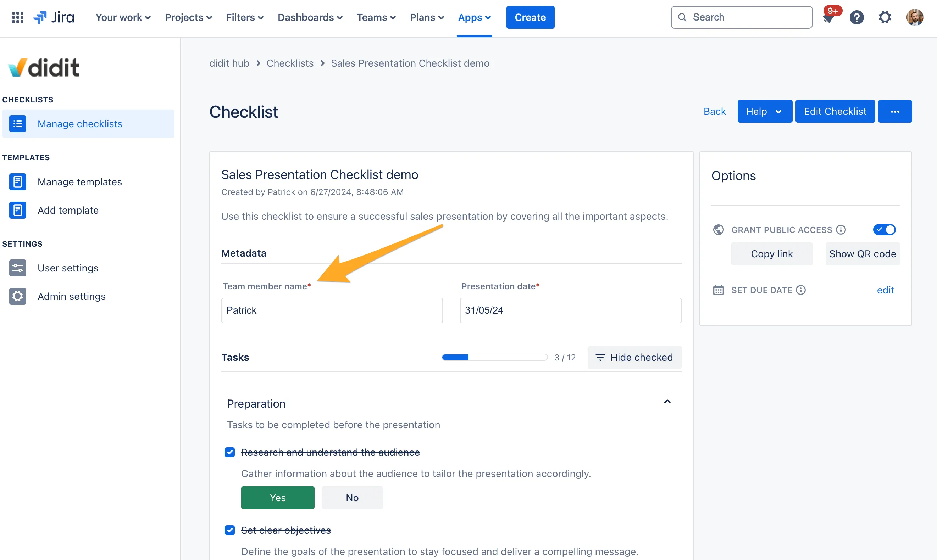Click the Create button
Screen dimensions: 937x560
[530, 17]
